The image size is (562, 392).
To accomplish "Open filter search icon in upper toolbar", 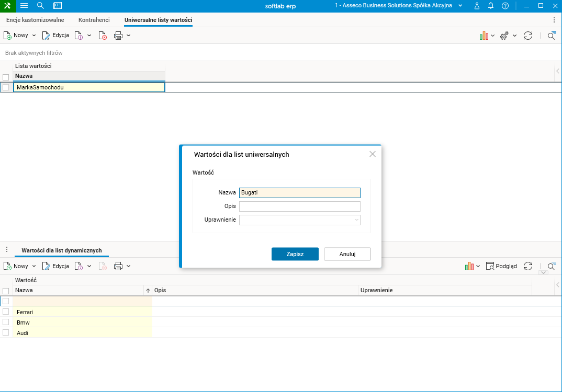I will coord(552,36).
